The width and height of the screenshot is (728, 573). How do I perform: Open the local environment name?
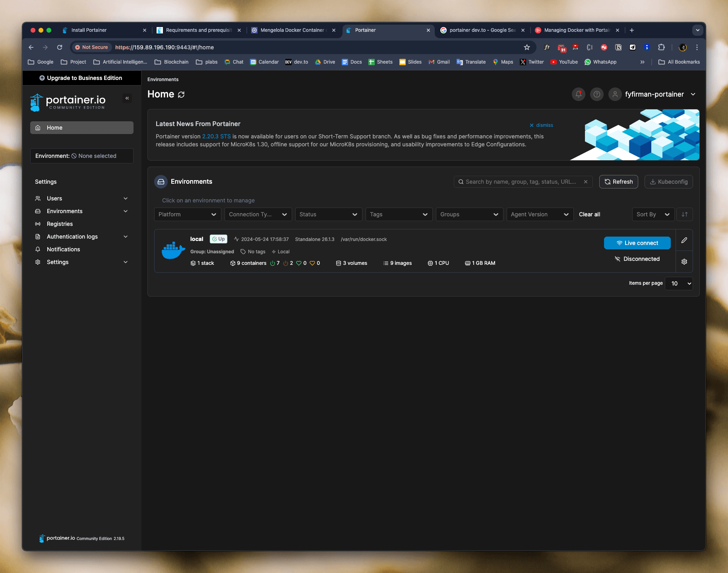(197, 239)
